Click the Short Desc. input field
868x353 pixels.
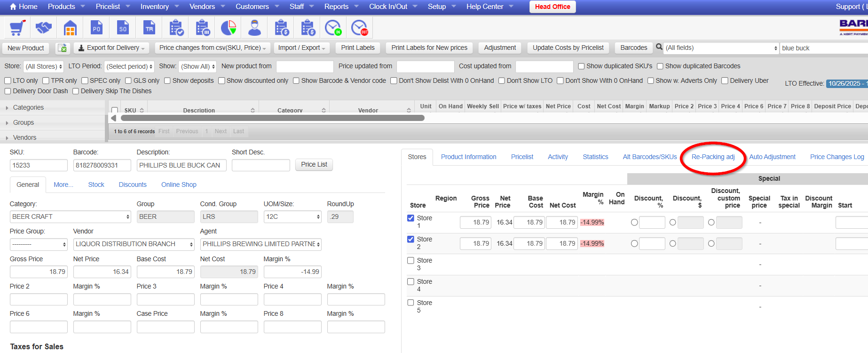tap(260, 165)
